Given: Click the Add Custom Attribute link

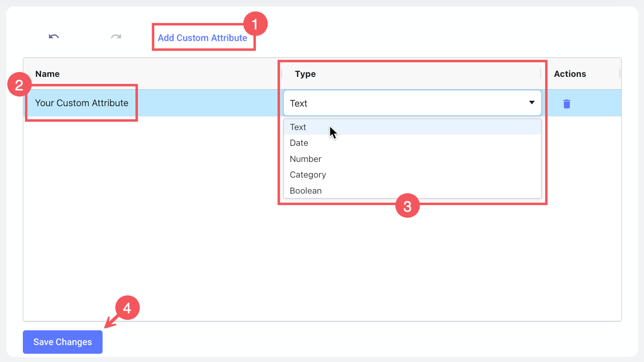Looking at the screenshot, I should click(x=202, y=38).
